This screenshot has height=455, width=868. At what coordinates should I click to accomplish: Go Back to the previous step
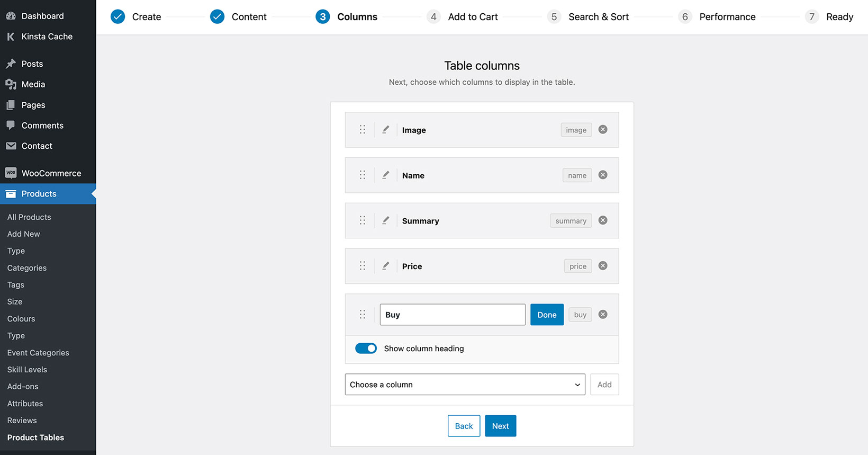click(x=464, y=426)
